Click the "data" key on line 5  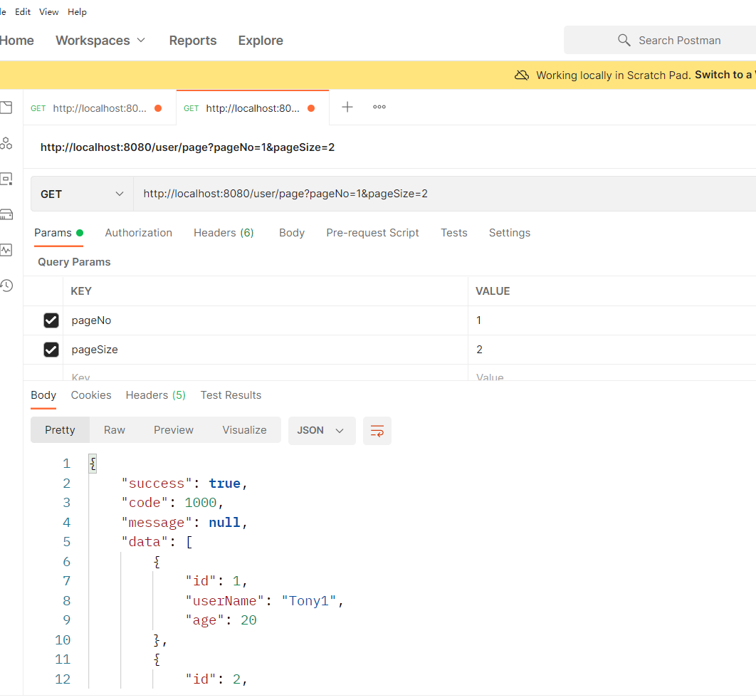(145, 542)
